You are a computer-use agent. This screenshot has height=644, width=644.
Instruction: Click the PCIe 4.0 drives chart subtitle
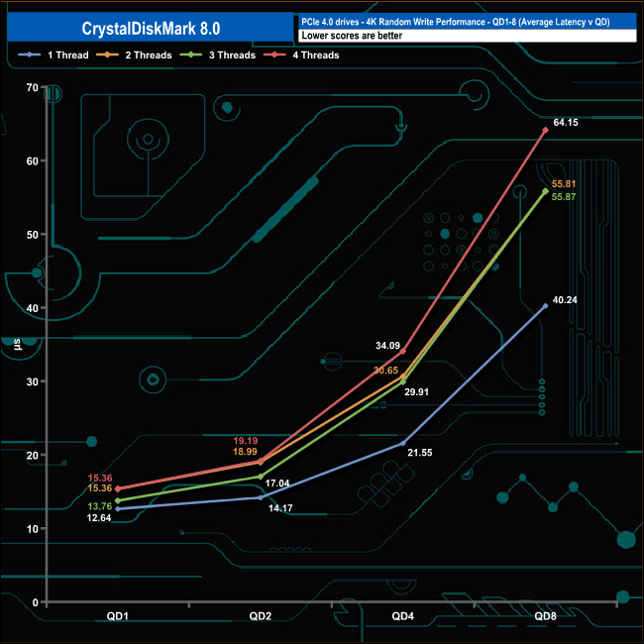[x=456, y=22]
